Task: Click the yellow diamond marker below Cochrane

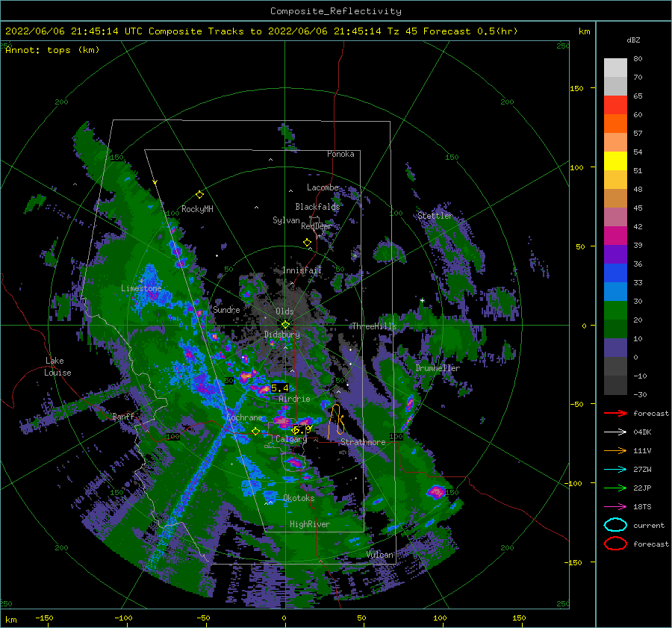Action: coord(255,431)
